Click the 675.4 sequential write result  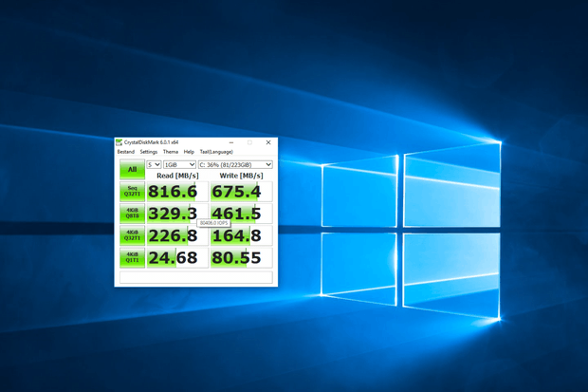point(241,192)
